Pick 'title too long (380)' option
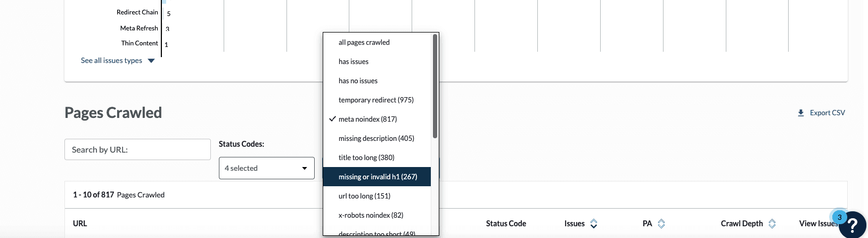This screenshot has width=868, height=238. (366, 158)
